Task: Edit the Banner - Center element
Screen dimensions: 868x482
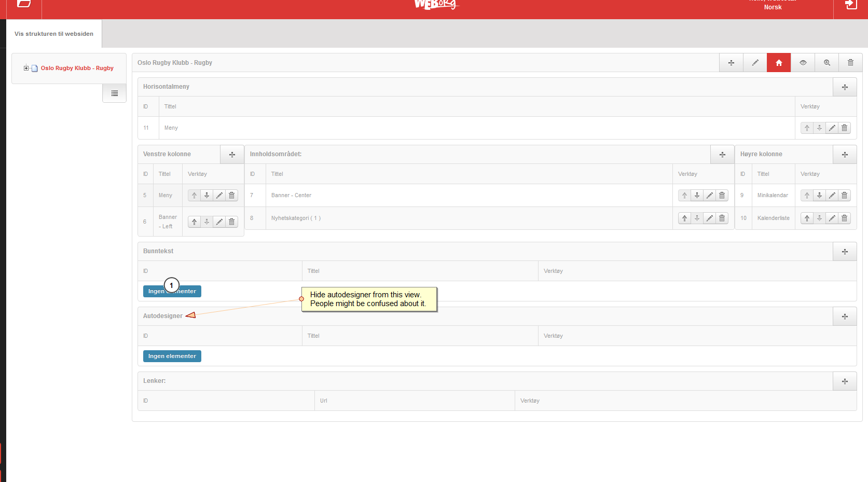Action: pyautogui.click(x=709, y=195)
